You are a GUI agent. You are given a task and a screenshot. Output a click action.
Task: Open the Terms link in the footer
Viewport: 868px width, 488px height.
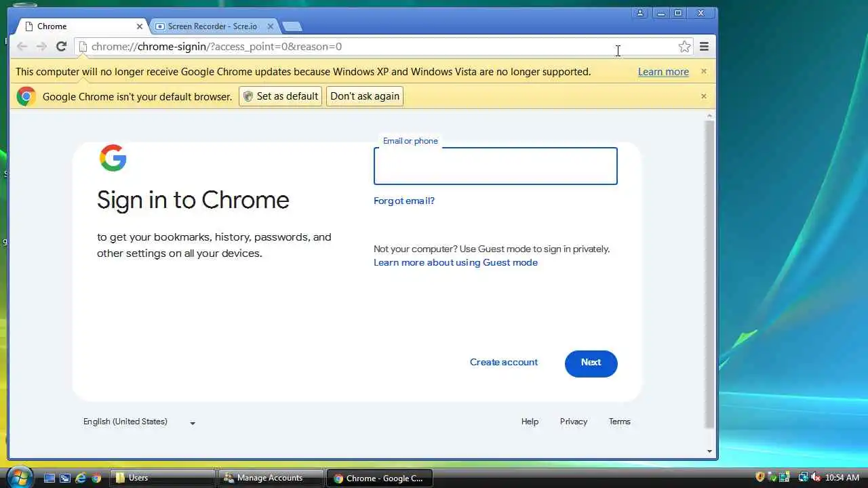tap(620, 422)
